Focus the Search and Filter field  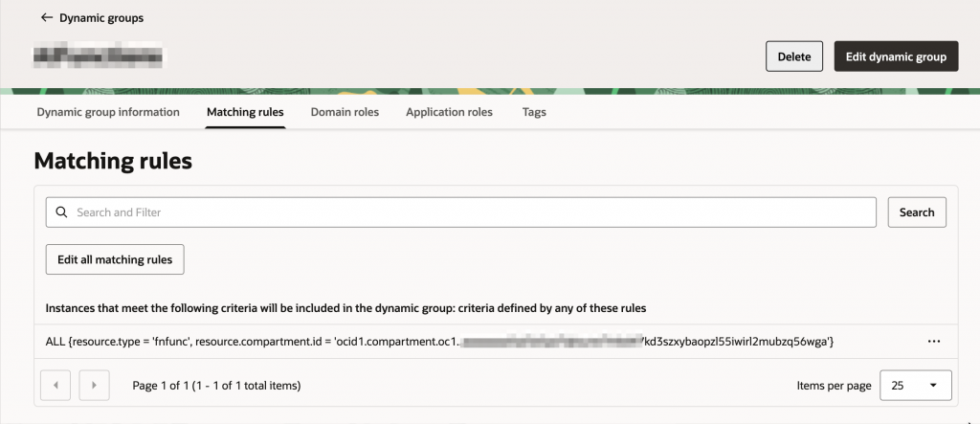[x=469, y=212]
